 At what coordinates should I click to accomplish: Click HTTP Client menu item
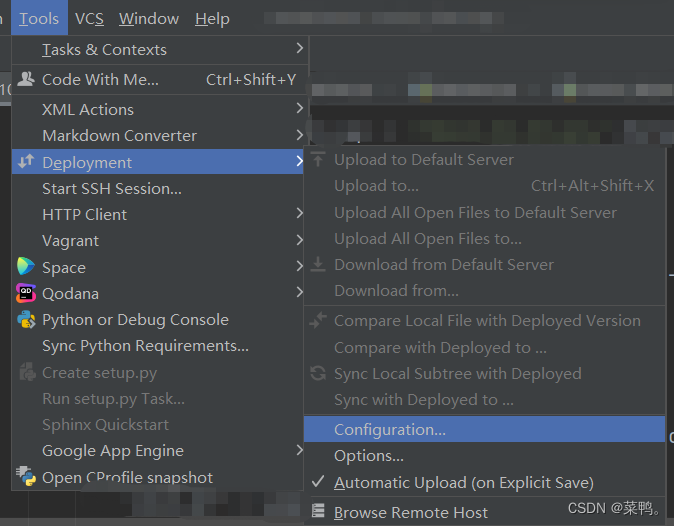coord(157,214)
